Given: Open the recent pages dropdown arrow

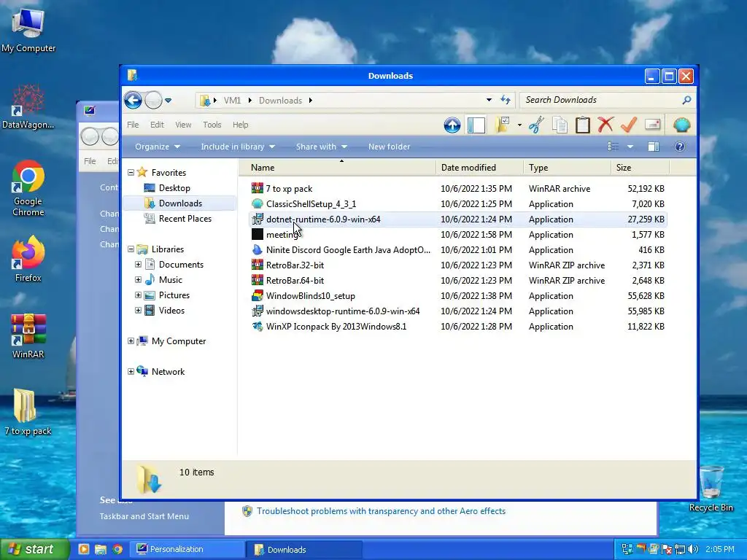Looking at the screenshot, I should tap(169, 101).
